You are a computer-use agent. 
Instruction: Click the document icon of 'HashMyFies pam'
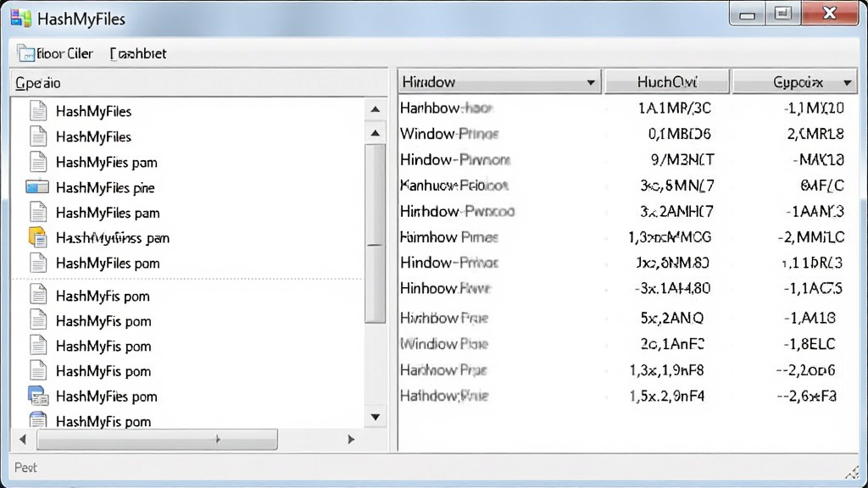click(37, 162)
